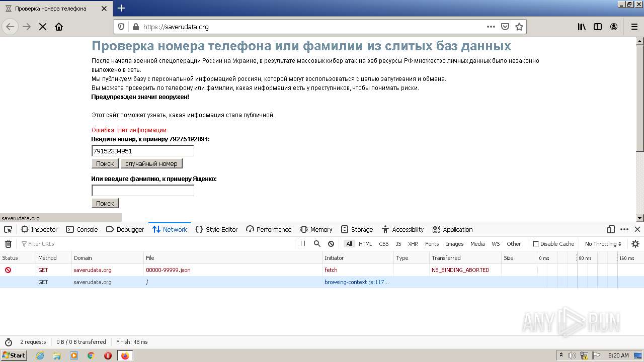
Task: Toggle responsive design mode
Action: click(x=611, y=229)
